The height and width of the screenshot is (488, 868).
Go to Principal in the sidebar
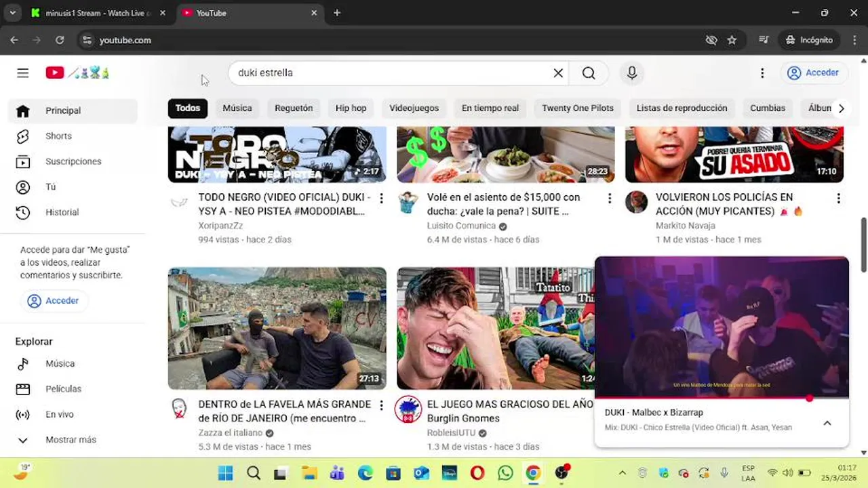coord(73,110)
